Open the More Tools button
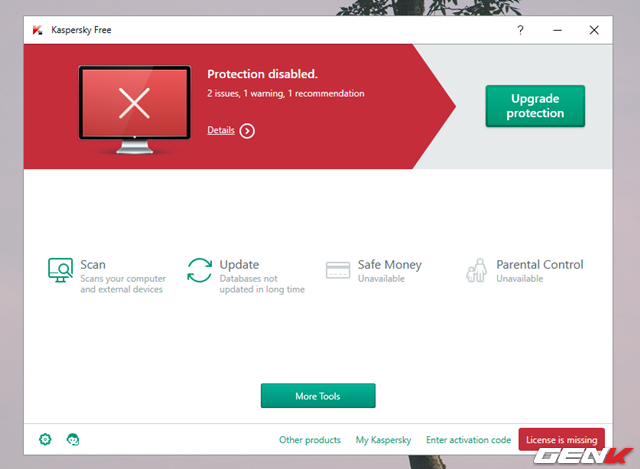The image size is (640, 469). coord(318,396)
